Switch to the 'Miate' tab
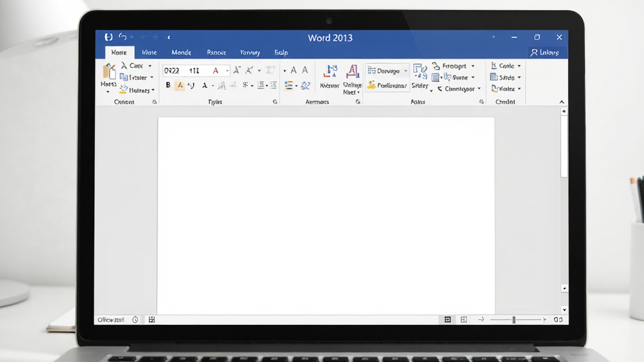 tap(149, 53)
